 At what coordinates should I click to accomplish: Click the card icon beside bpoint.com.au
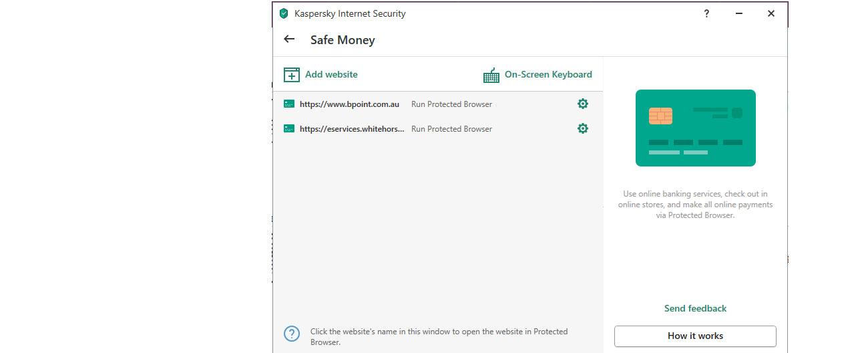coord(289,104)
